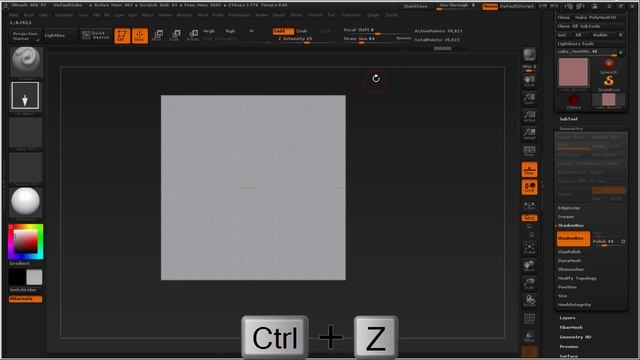This screenshot has height=360, width=640.
Task: Open the alpha selection slot
Action: coord(25,133)
